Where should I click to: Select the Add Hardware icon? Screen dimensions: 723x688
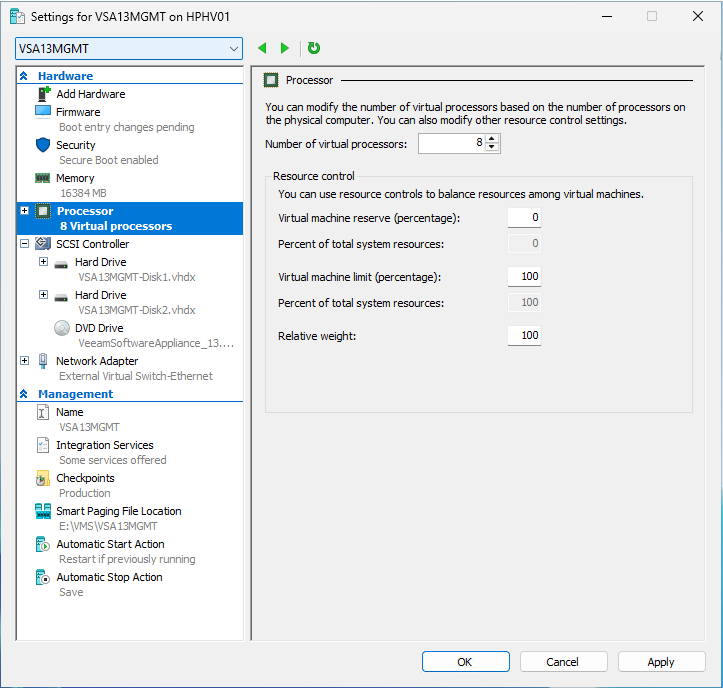[43, 94]
